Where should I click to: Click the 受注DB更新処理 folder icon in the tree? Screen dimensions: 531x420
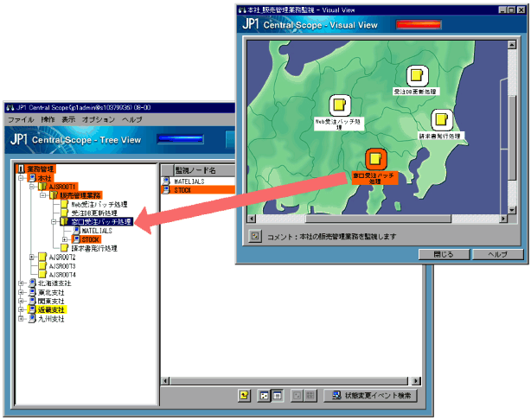pyautogui.click(x=64, y=213)
